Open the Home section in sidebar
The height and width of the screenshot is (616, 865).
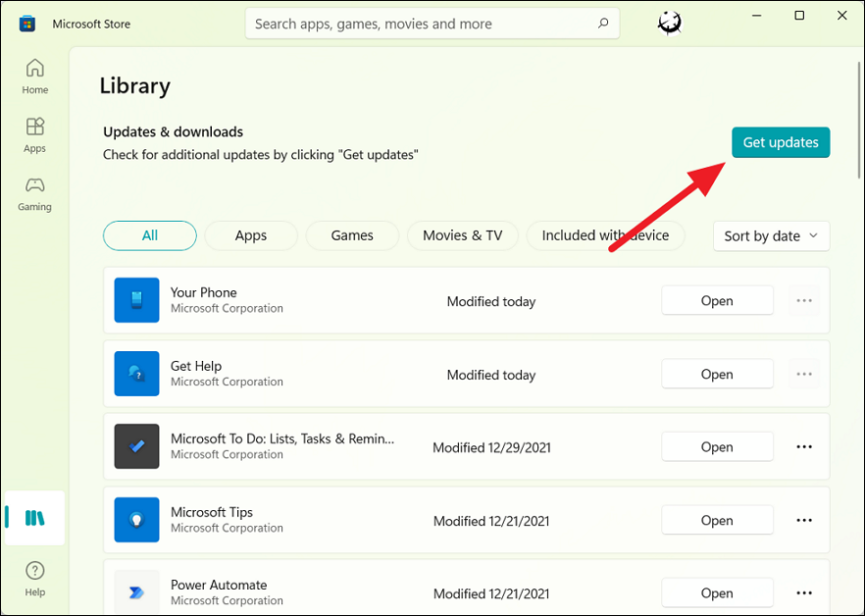point(34,77)
